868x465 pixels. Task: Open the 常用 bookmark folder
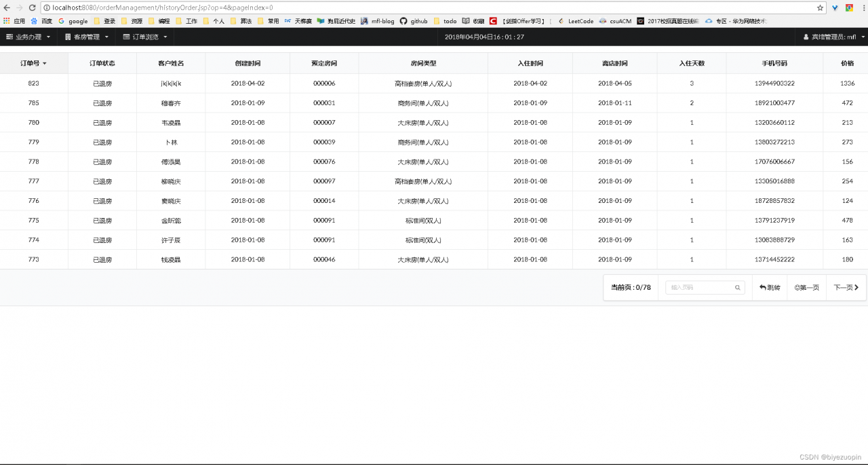click(x=267, y=21)
